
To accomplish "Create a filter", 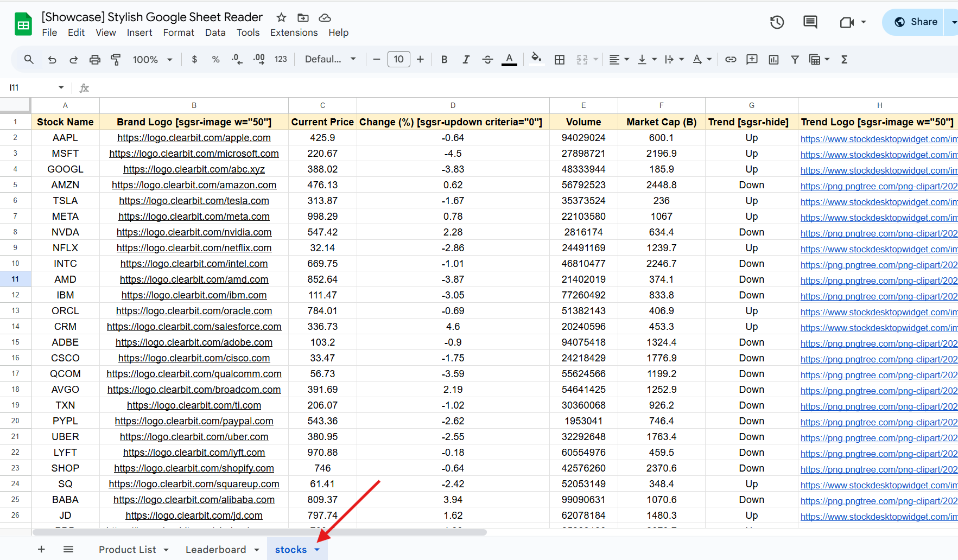I will (795, 59).
